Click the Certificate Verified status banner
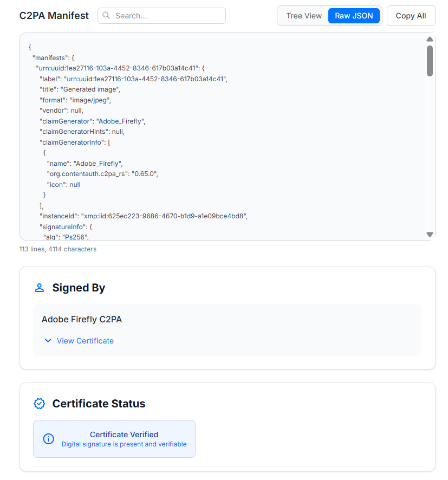Image resolution: width=448 pixels, height=480 pixels. (114, 438)
